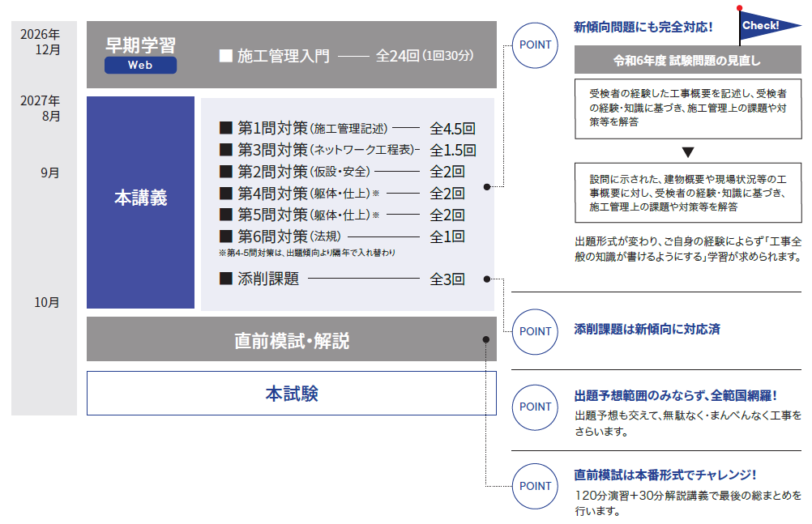This screenshot has height=524, width=812.
Task: Click the text 出題予想も交えて、無駄なく・まんべんなく
Action: click(688, 423)
